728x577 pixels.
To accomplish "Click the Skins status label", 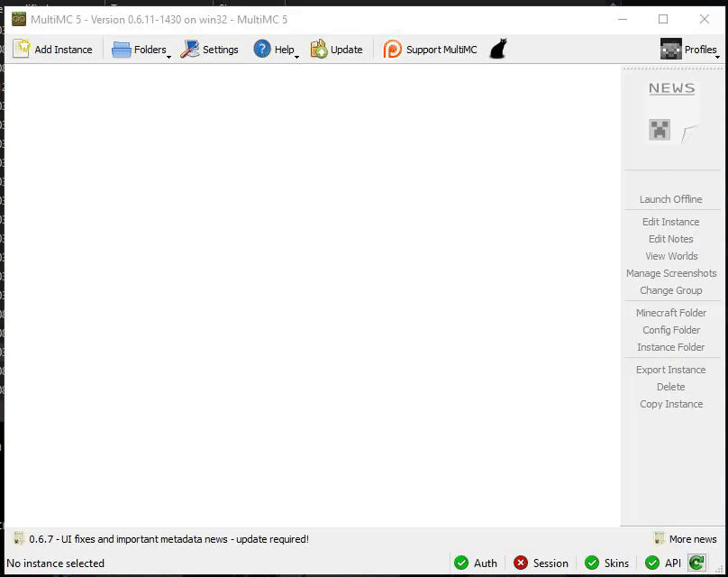I will pos(616,563).
